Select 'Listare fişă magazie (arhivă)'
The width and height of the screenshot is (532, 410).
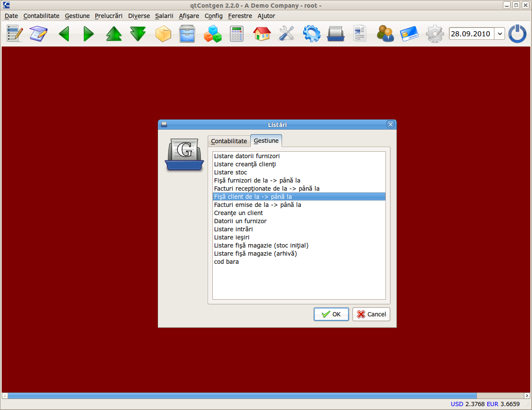(x=299, y=254)
